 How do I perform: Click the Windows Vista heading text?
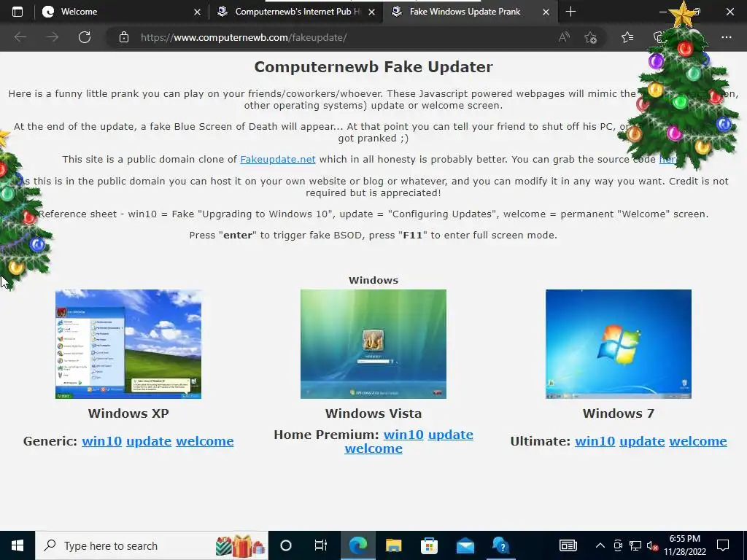[x=373, y=413]
